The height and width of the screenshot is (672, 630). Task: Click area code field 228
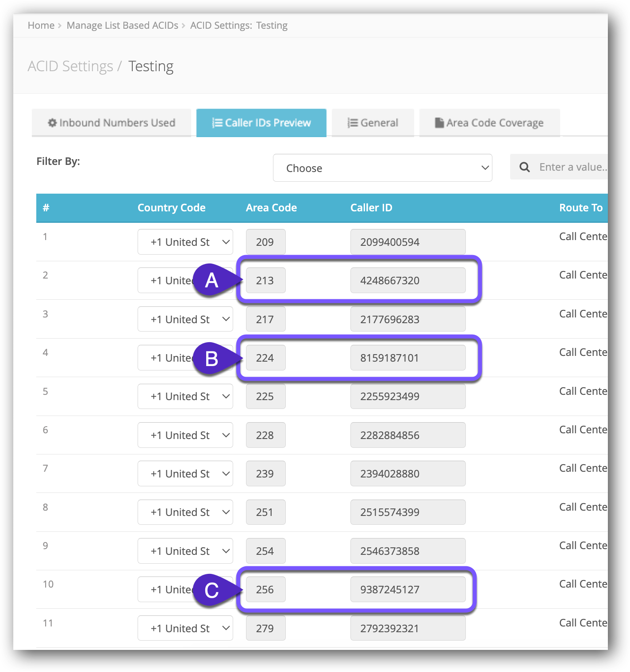pyautogui.click(x=266, y=435)
